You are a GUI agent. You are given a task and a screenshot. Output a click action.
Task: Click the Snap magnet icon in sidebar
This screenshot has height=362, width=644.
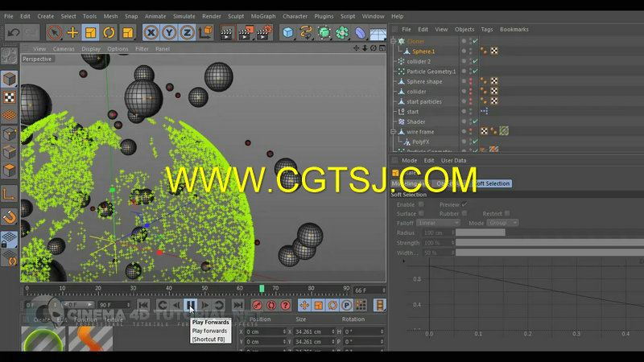pos(9,216)
